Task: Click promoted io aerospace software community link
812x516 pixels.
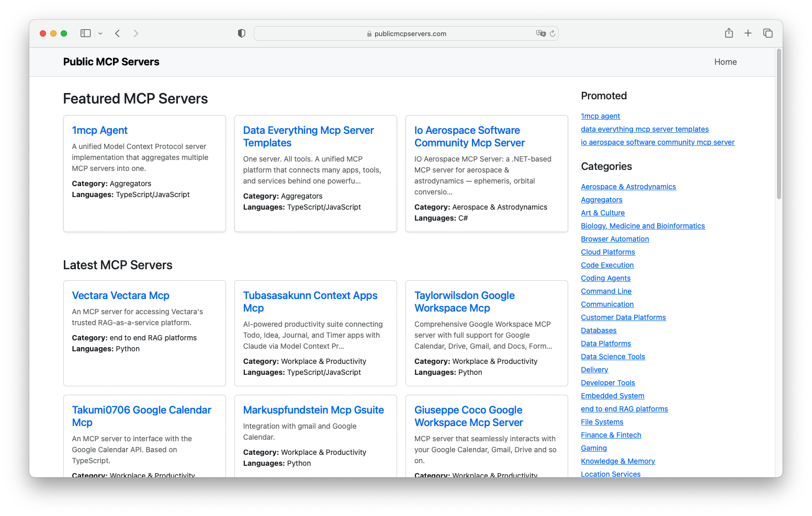Action: click(x=658, y=142)
